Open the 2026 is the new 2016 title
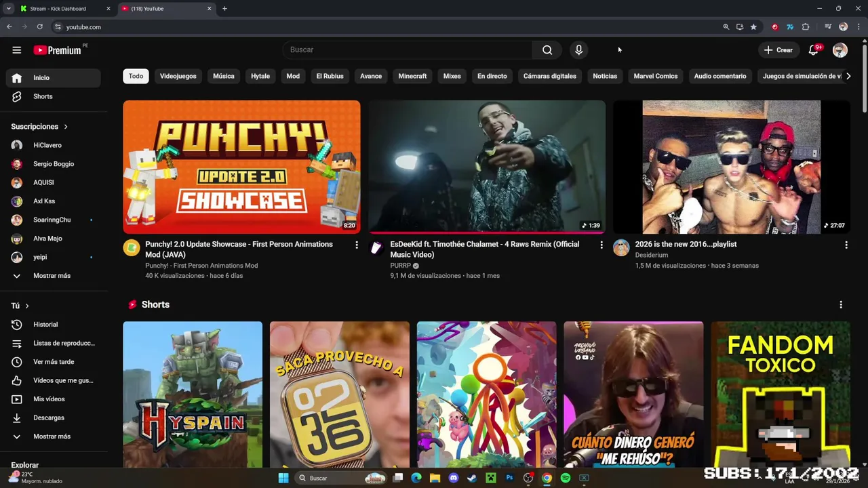The image size is (868, 488). [x=686, y=244]
